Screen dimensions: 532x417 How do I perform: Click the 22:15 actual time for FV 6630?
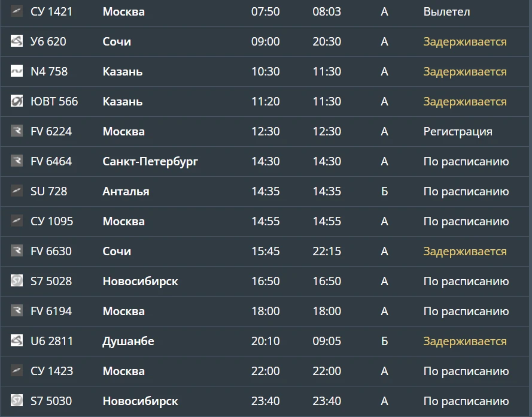[x=327, y=251]
